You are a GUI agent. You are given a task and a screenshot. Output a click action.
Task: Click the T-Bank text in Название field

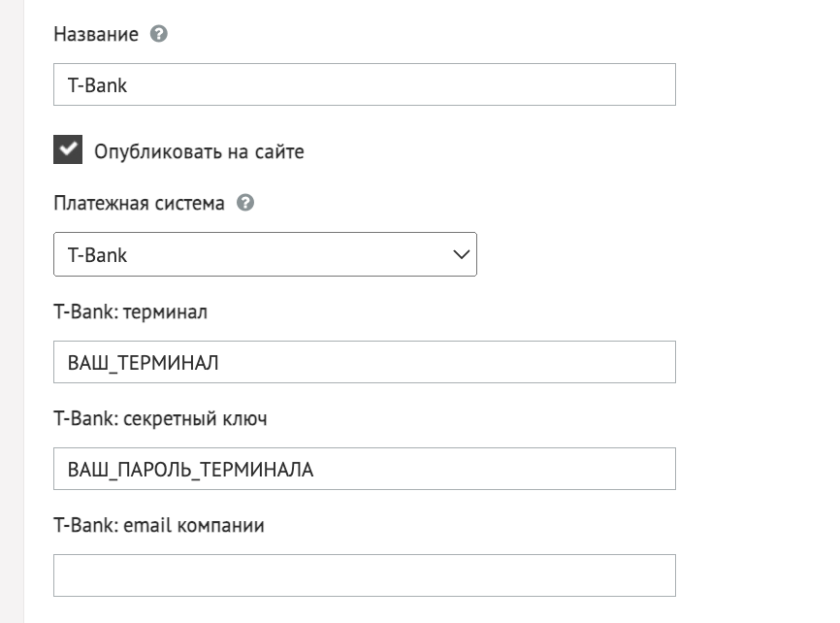tap(98, 85)
